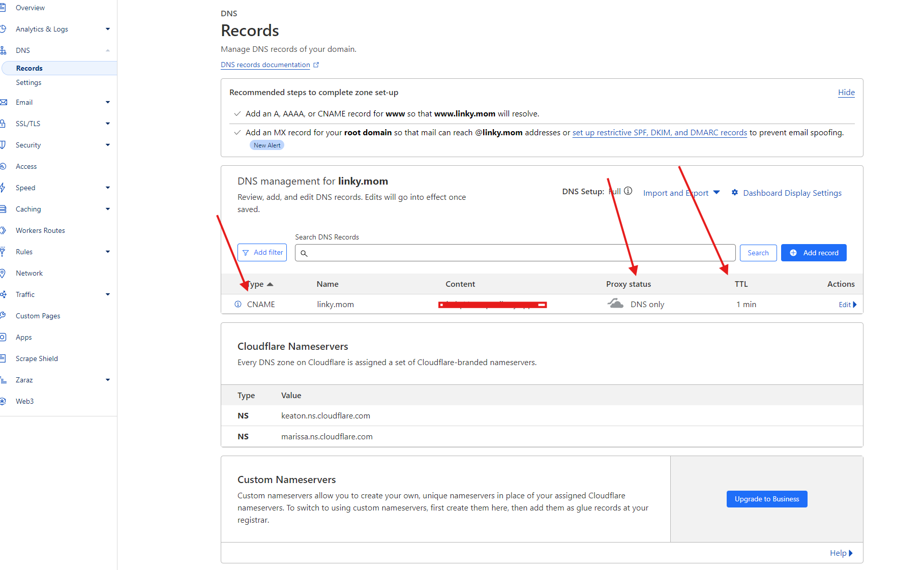Screen dimensions: 924x570
Task: Click the DNS sidebar network icon
Action: pyautogui.click(x=3, y=50)
